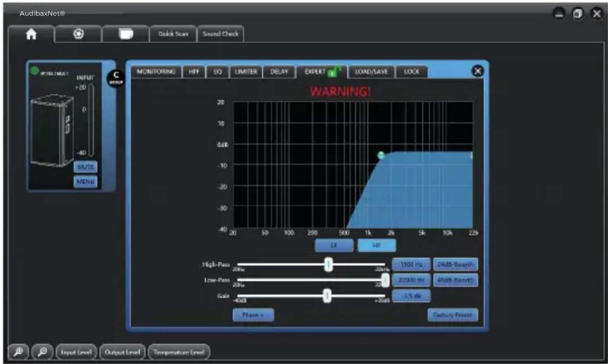
Task: Open the MONITORING tab
Action: (156, 72)
